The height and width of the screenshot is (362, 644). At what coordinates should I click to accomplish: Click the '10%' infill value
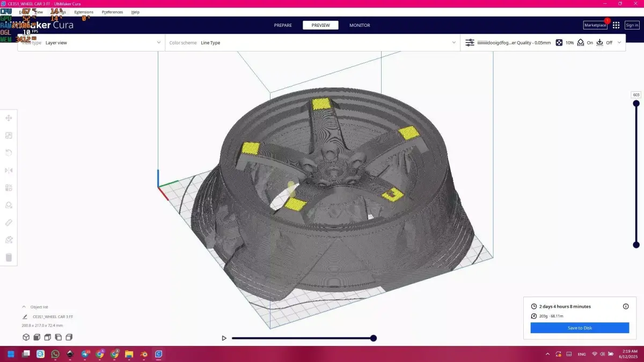(x=569, y=42)
